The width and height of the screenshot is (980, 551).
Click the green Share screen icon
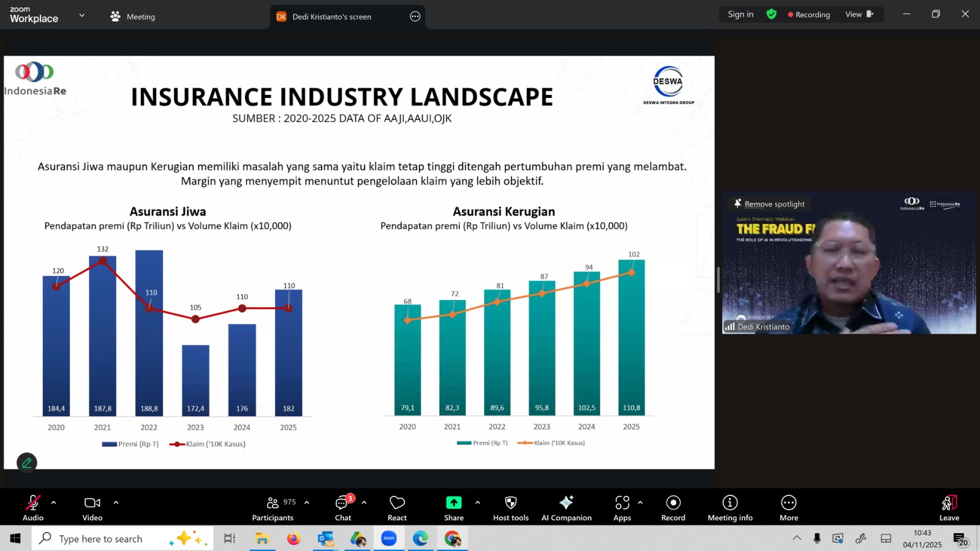click(x=453, y=503)
